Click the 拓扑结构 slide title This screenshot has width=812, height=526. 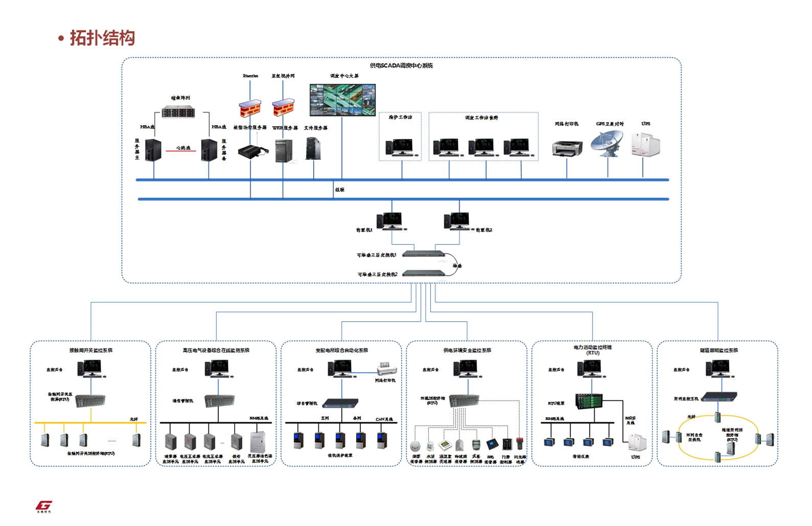coord(102,38)
